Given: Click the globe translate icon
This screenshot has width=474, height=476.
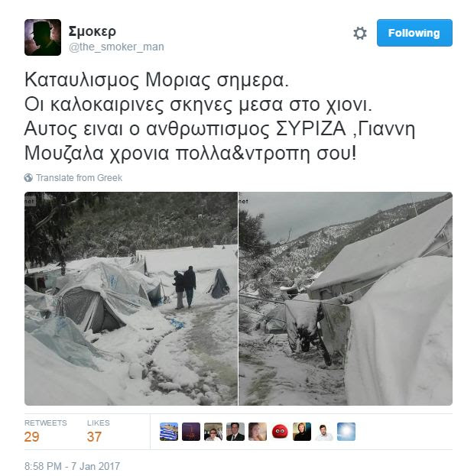Looking at the screenshot, I should pyautogui.click(x=28, y=177).
